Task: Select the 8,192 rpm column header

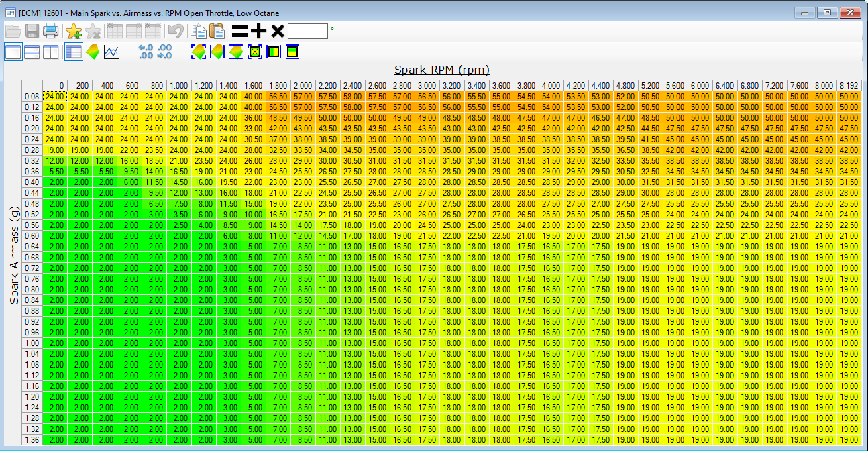Action: point(849,85)
